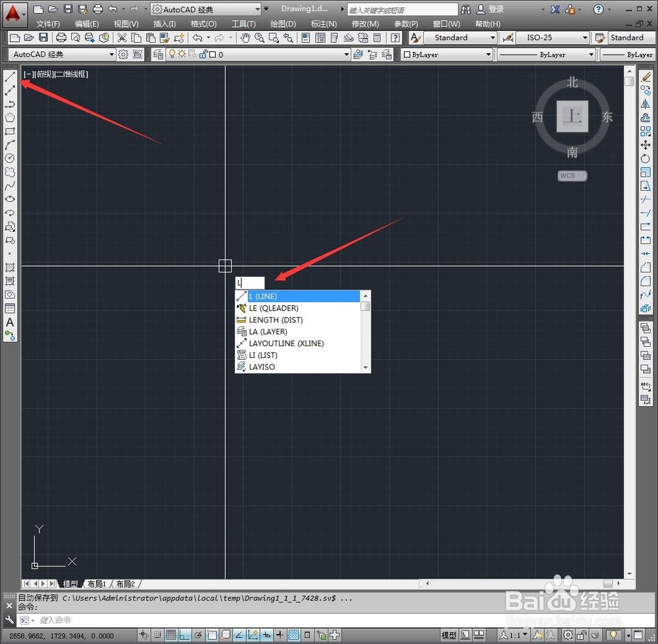Select the Line tool in Draw toolbar

[10, 76]
